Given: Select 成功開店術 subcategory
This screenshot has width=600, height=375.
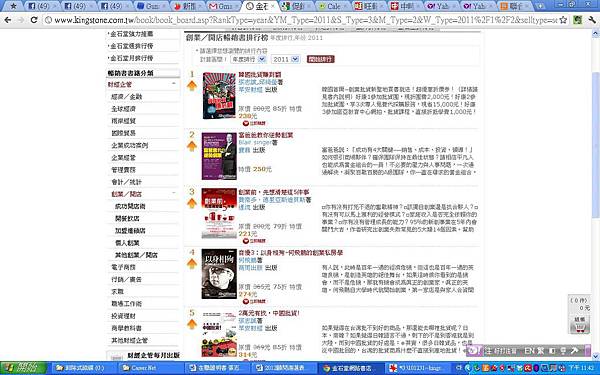Looking at the screenshot, I should (130, 206).
